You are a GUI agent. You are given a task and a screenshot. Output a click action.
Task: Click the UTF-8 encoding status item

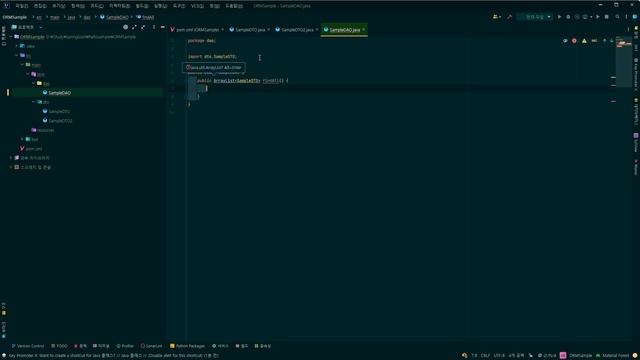coord(499,356)
